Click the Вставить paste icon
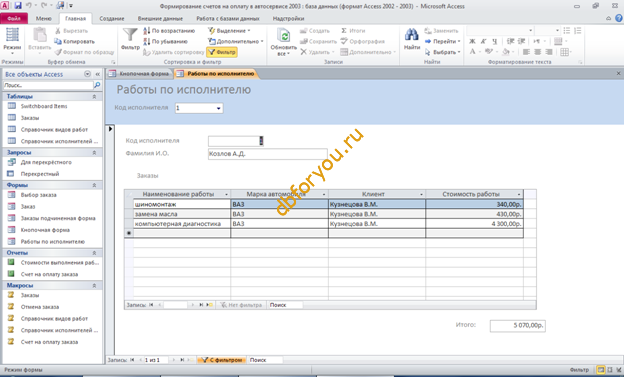 [x=39, y=36]
